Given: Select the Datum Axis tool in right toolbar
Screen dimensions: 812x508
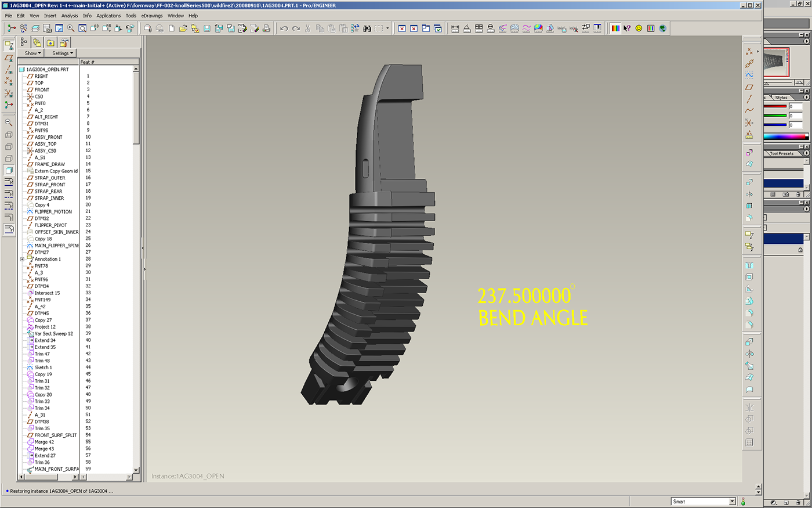Looking at the screenshot, I should (x=749, y=99).
